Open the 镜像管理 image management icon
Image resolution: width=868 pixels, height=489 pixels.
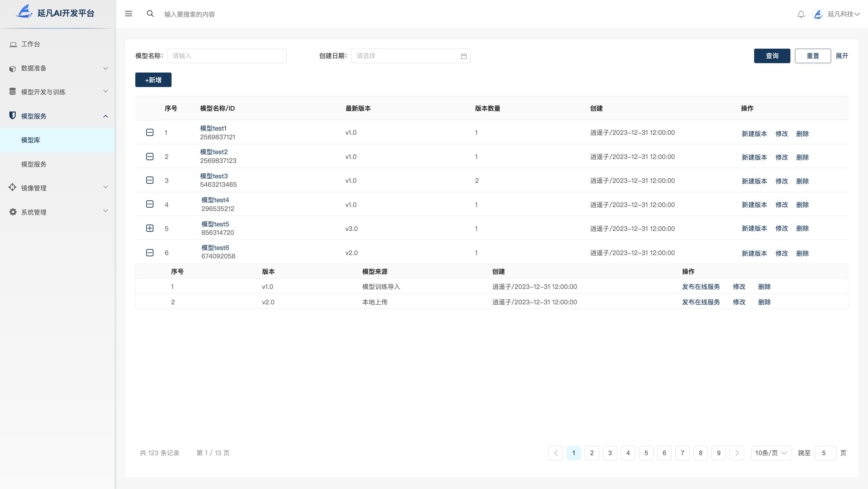click(x=12, y=187)
